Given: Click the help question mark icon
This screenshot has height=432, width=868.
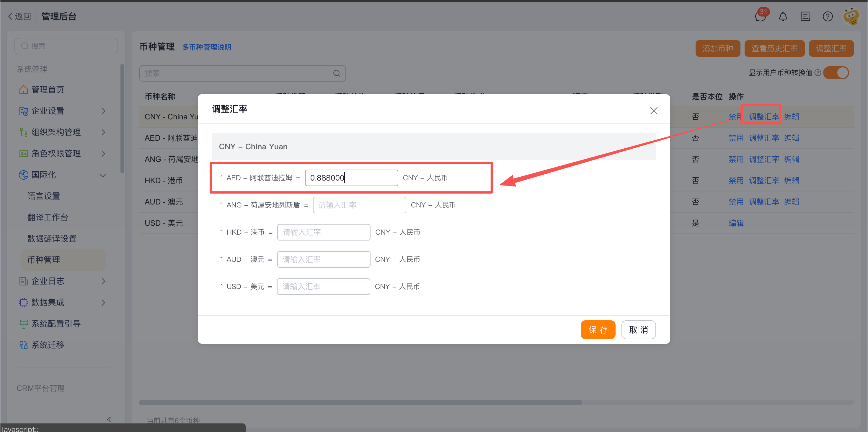Looking at the screenshot, I should (x=827, y=16).
